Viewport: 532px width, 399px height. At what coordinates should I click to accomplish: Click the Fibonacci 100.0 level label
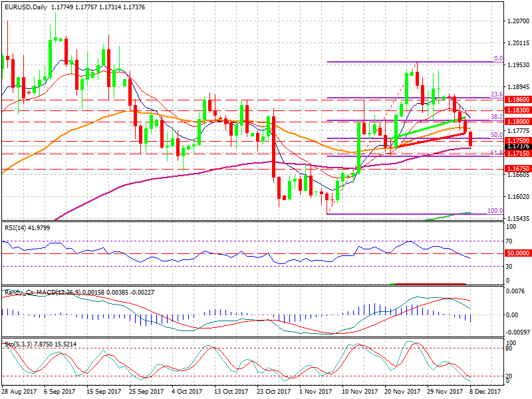click(495, 210)
